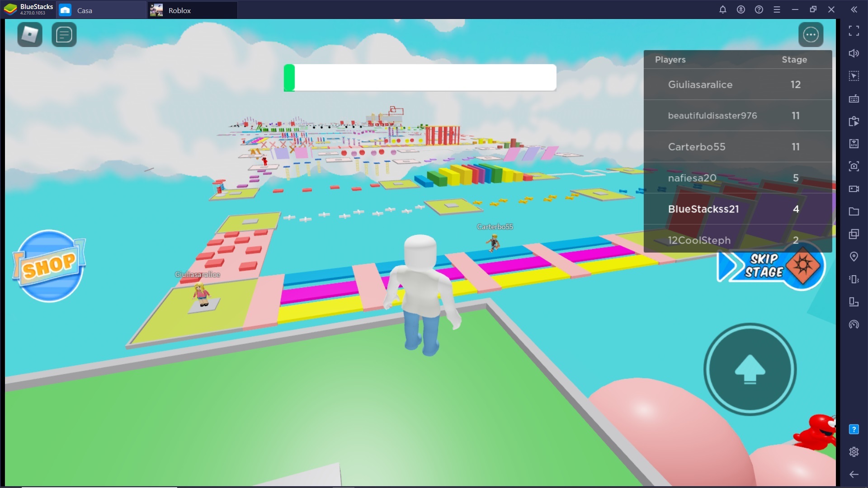The image size is (868, 488).
Task: Click BlueStacks settings gear icon bottom-right
Action: coord(854,451)
